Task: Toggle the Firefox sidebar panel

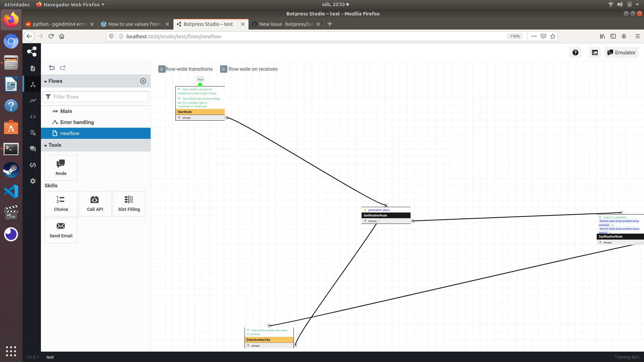Action: (613, 36)
